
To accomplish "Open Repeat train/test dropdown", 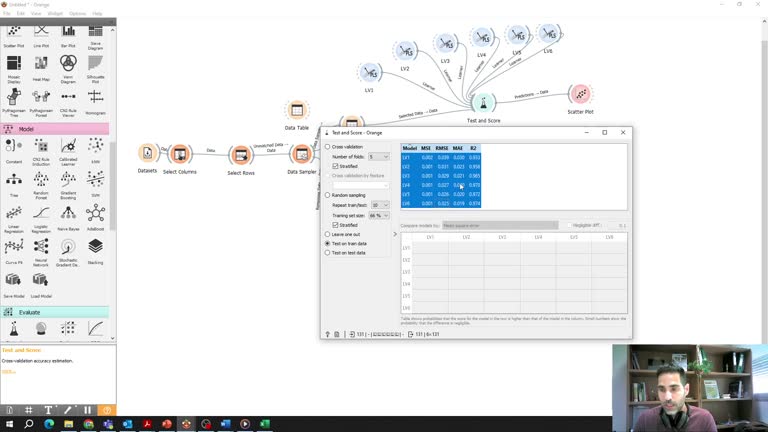I will point(381,205).
